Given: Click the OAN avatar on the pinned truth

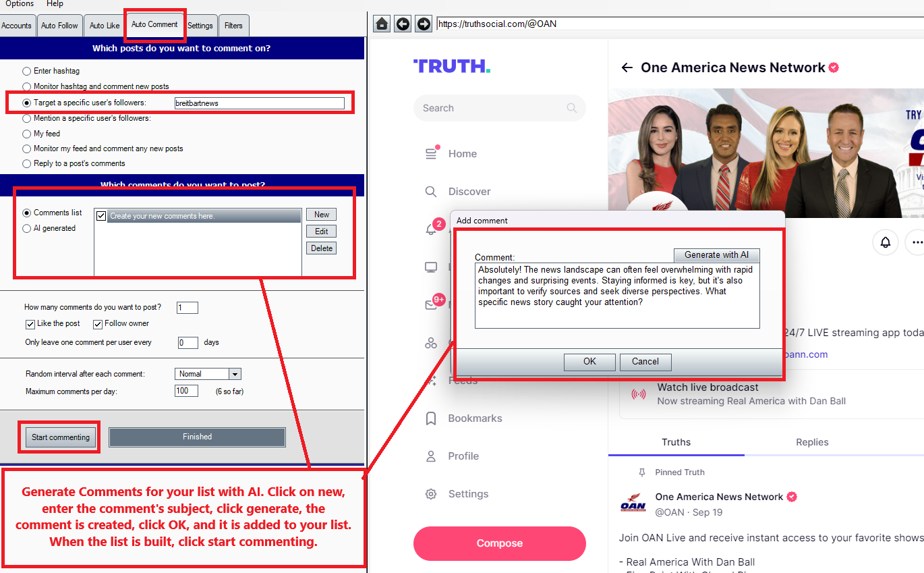Looking at the screenshot, I should click(633, 503).
